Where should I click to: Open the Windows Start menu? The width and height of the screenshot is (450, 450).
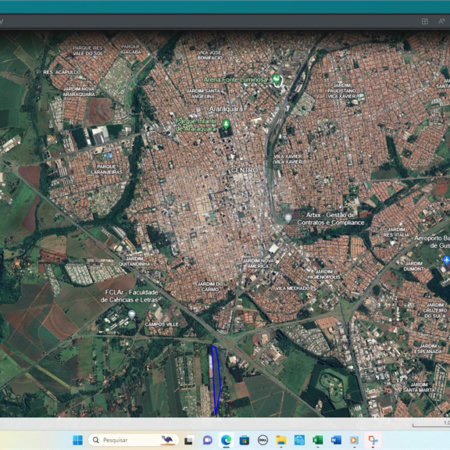pos(78,440)
